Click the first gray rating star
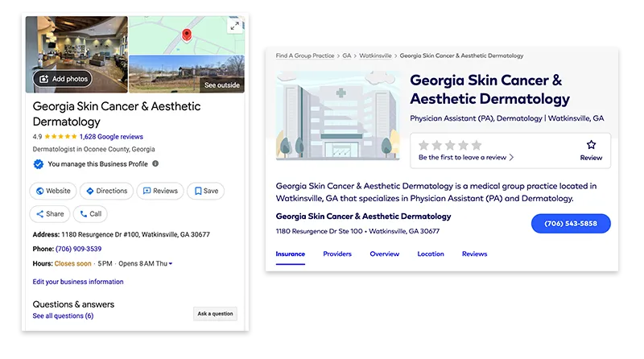This screenshot has height=359, width=644. [x=424, y=145]
